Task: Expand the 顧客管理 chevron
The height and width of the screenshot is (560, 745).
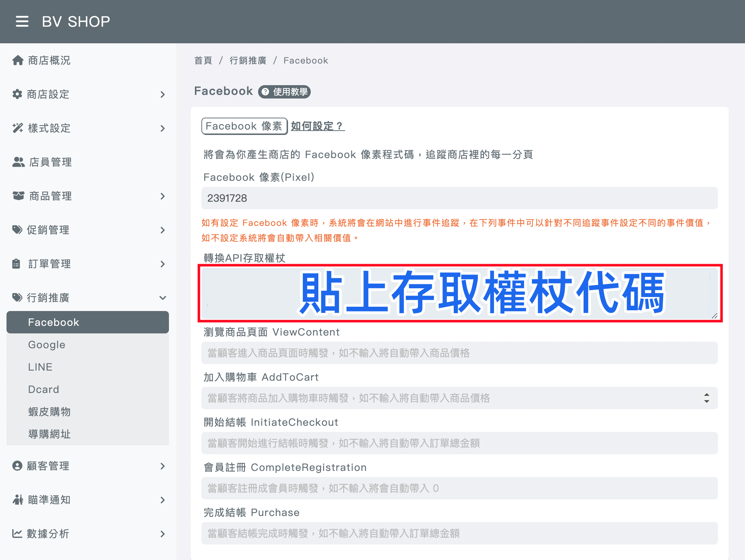Action: pos(162,466)
